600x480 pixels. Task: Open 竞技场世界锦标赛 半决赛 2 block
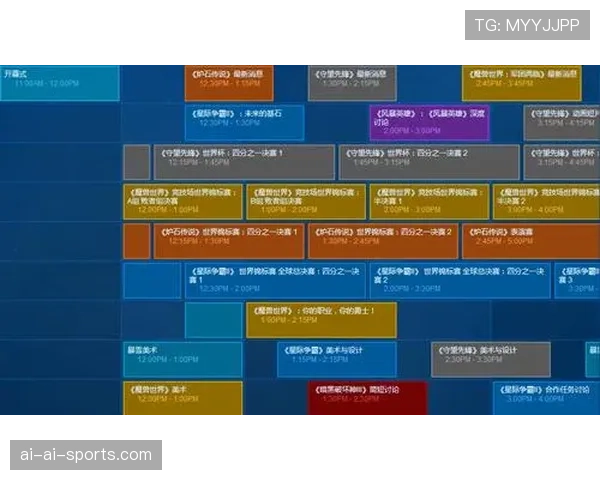(x=546, y=202)
